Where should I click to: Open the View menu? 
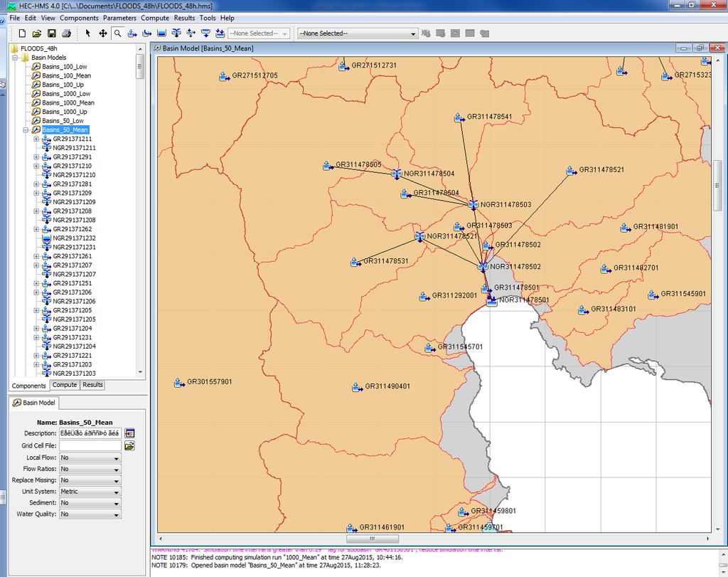point(48,18)
